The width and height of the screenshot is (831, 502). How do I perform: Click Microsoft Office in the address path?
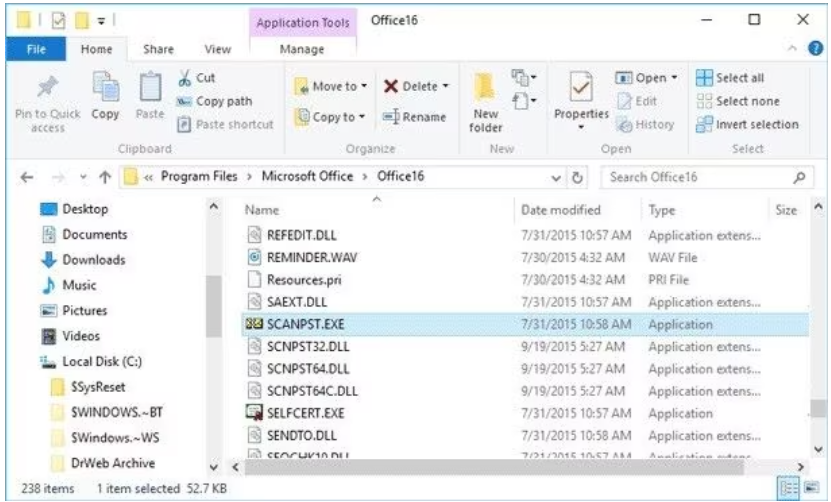point(307,177)
